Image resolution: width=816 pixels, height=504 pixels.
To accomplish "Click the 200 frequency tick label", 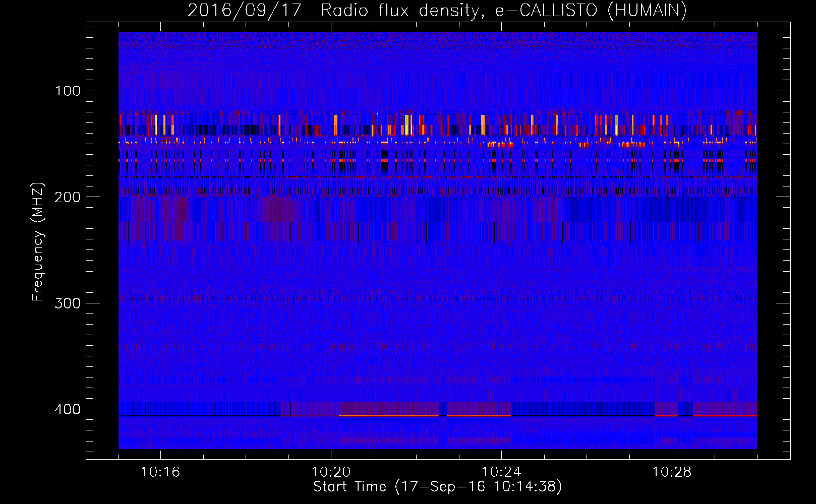I will (x=68, y=197).
